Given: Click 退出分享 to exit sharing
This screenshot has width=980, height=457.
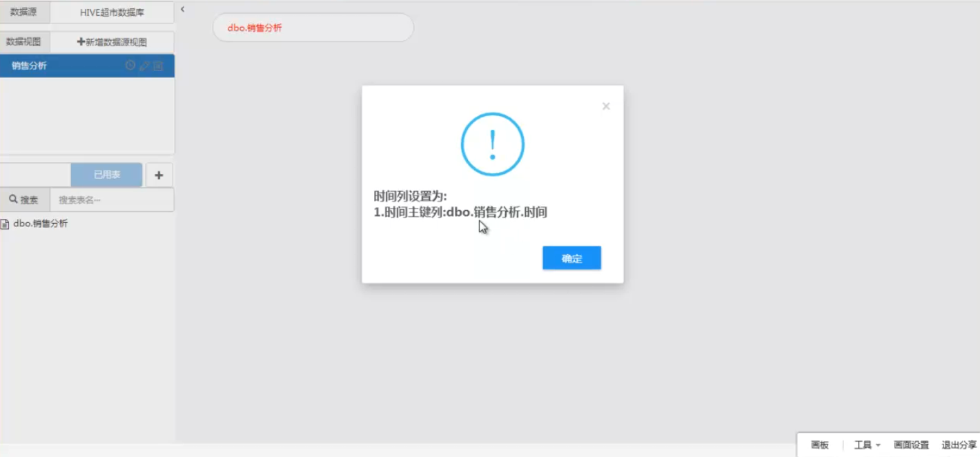Looking at the screenshot, I should click(x=959, y=445).
